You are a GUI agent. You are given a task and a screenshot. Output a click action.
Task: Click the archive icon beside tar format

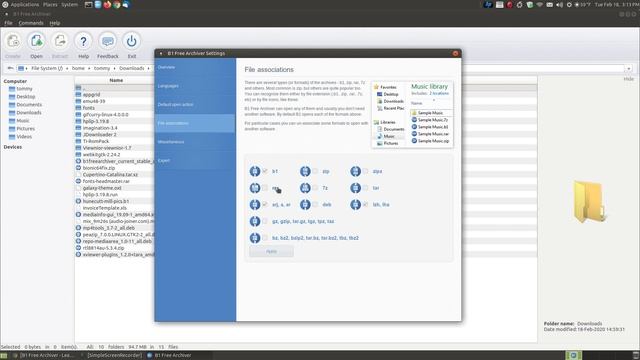tap(356, 188)
